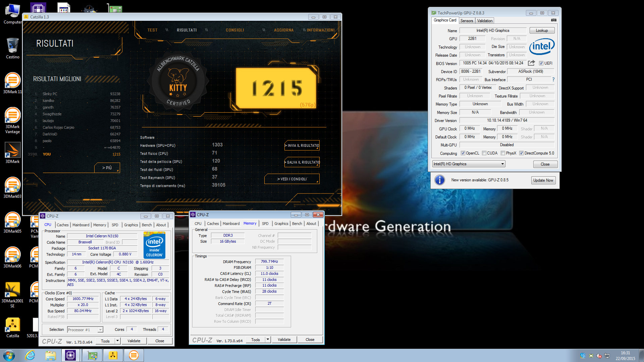Click the GPU-Z Name field Intel(R) HD Graphics
The height and width of the screenshot is (362, 644).
(493, 31)
